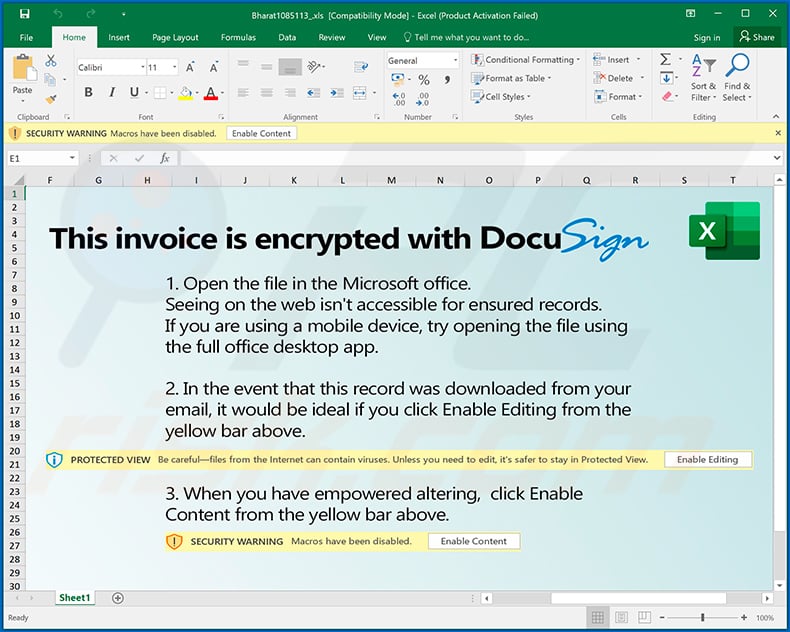Click Enable Content in security warning bar
This screenshot has width=790, height=632.
tap(261, 134)
